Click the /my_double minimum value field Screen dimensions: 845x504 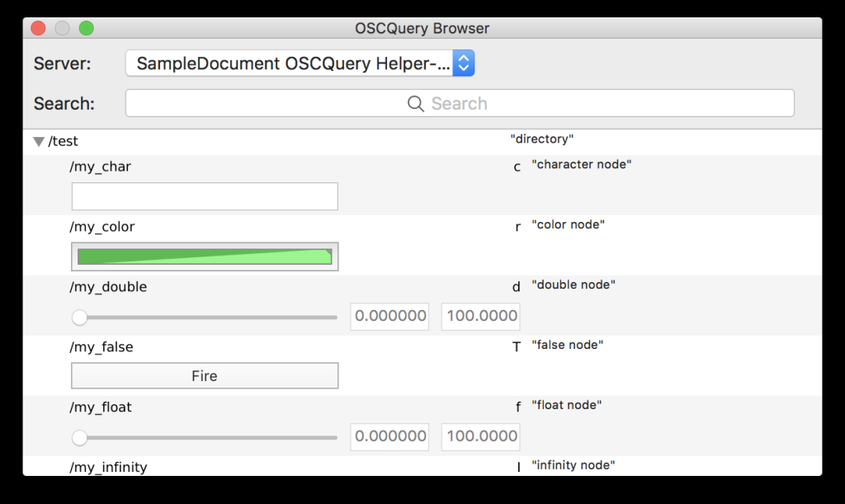tap(389, 316)
